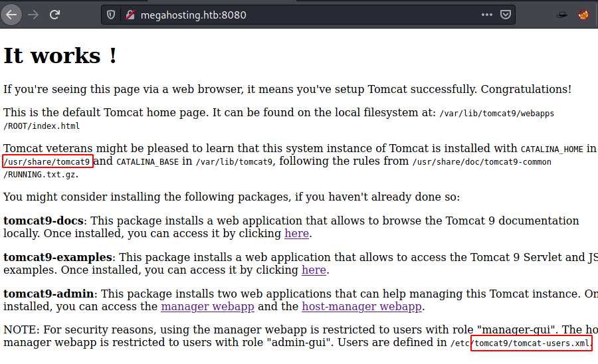Image resolution: width=598 pixels, height=364 pixels.
Task: Open the tomcat9-docs 'here' link
Action: [x=296, y=233]
